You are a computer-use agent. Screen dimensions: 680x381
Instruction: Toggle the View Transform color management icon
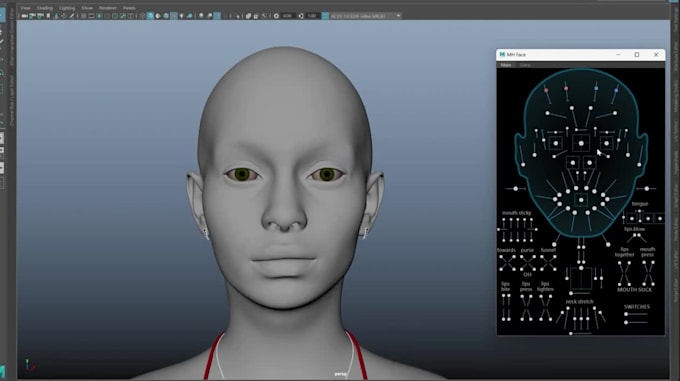point(325,16)
